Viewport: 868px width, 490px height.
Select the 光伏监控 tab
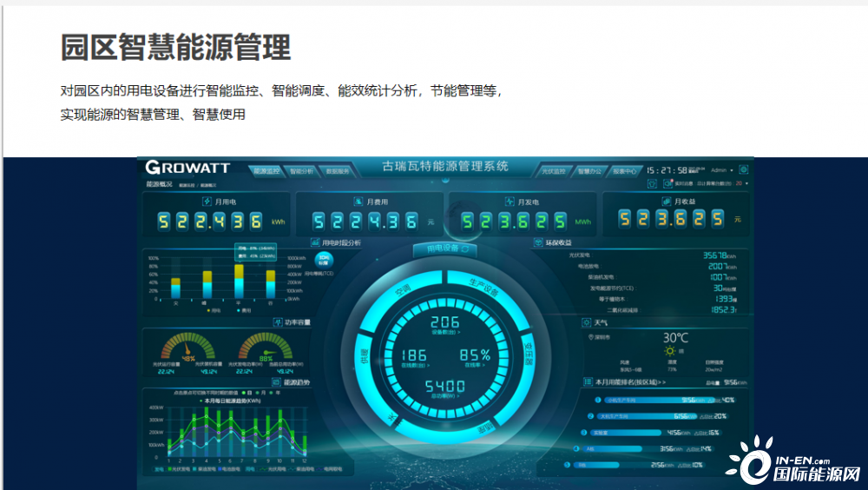pyautogui.click(x=553, y=171)
